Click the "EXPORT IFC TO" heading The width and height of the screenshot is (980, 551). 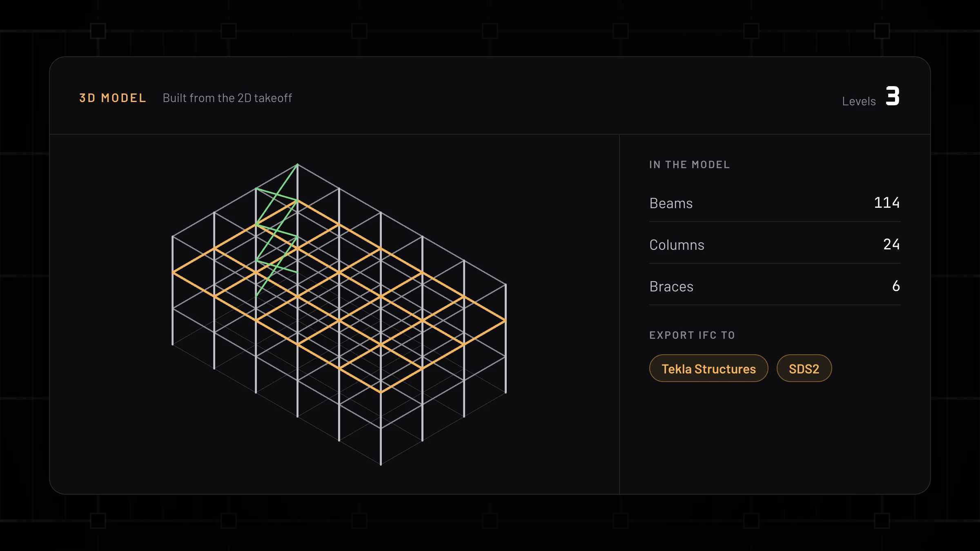[692, 335]
